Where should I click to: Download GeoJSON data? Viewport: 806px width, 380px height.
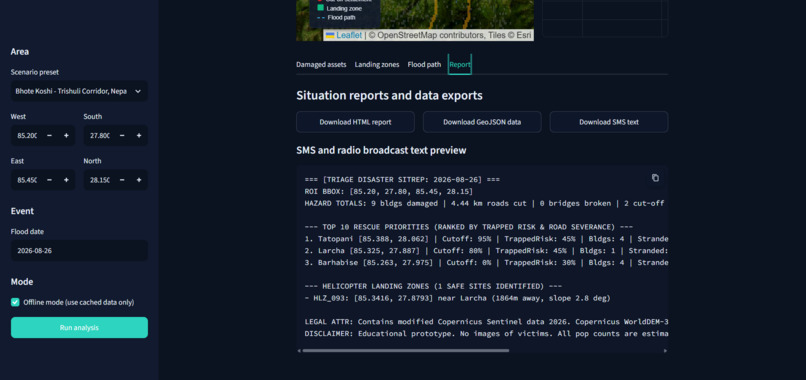coord(482,122)
